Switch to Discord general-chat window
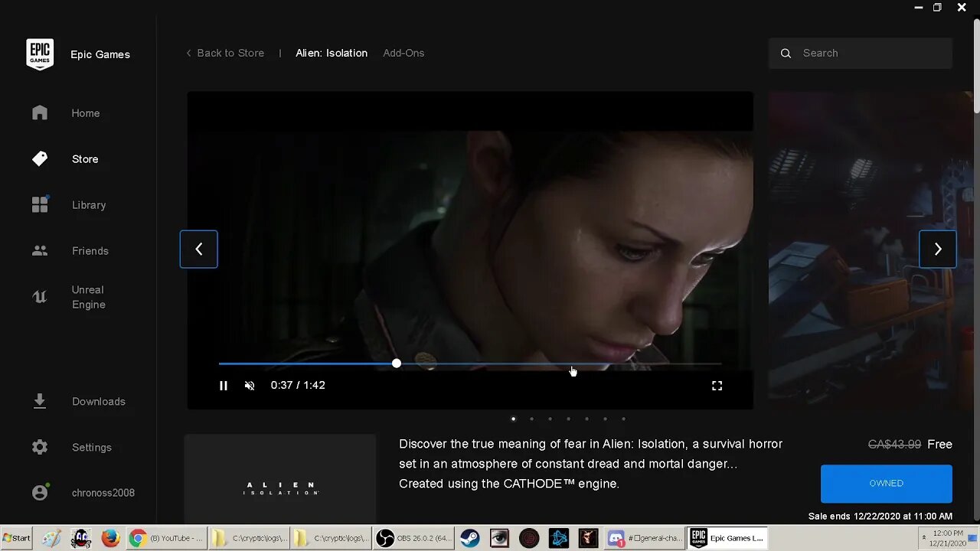980x551 pixels. pyautogui.click(x=645, y=539)
